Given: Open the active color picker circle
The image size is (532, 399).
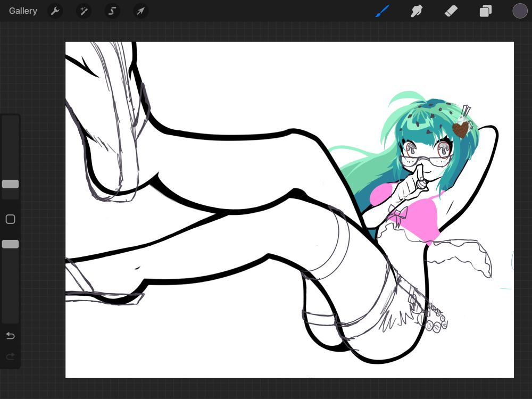Looking at the screenshot, I should 520,11.
